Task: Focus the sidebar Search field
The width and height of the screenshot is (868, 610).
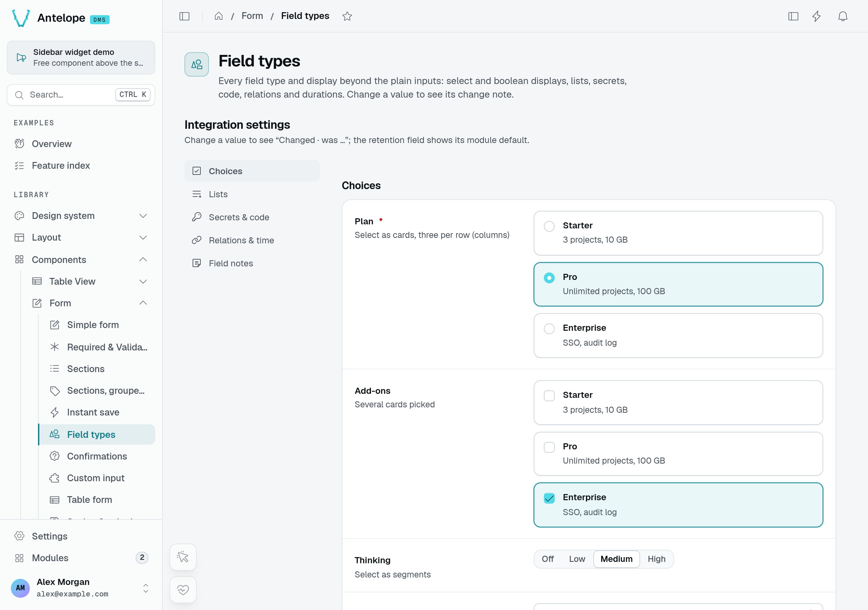Action: click(81, 95)
